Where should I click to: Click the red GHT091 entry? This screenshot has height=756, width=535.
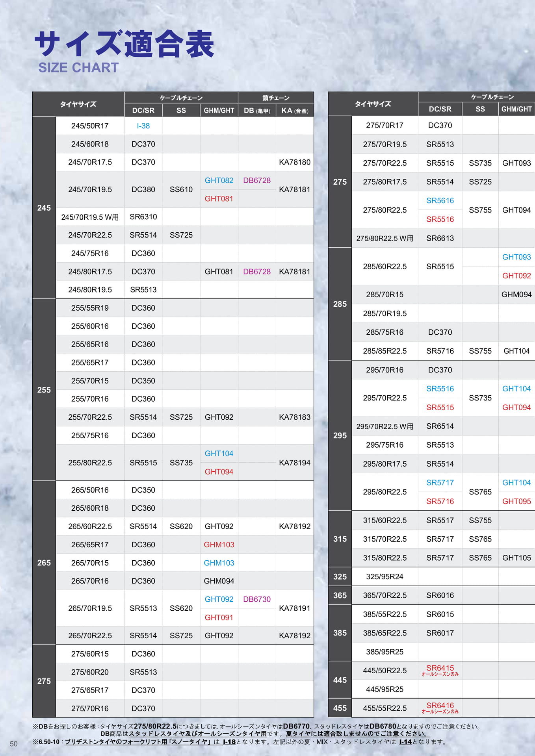[219, 617]
